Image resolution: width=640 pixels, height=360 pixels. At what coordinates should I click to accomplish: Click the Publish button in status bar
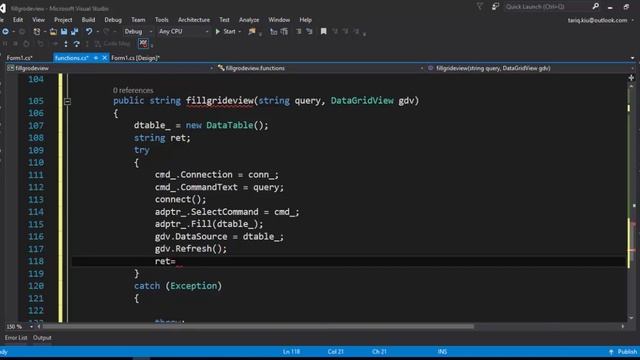(623, 351)
